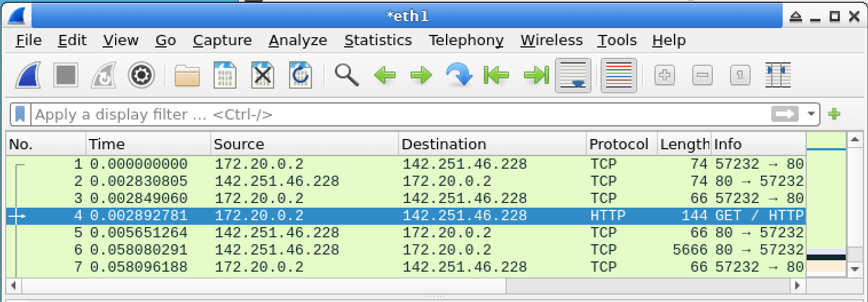Viewport: 868px width, 302px height.
Task: Restart the current capture
Action: (x=104, y=75)
